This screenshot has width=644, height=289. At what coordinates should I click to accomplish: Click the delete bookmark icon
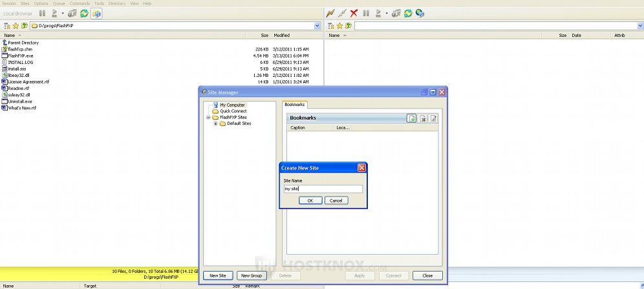[423, 118]
